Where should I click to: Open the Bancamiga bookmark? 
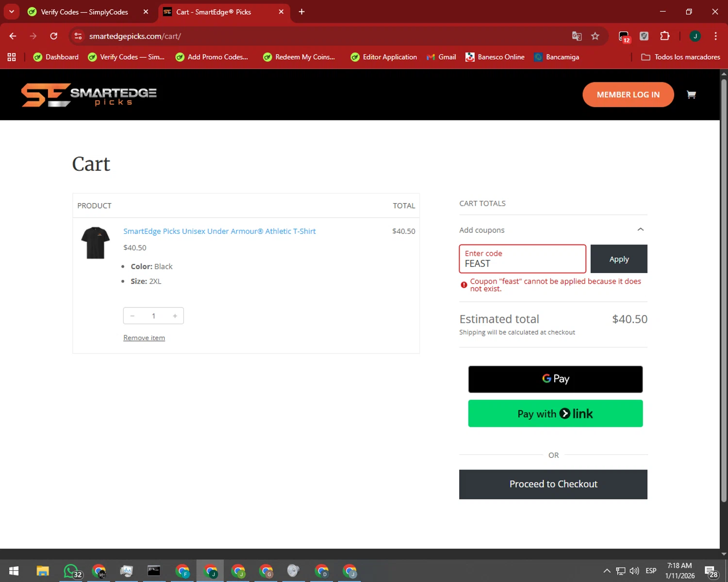(557, 57)
